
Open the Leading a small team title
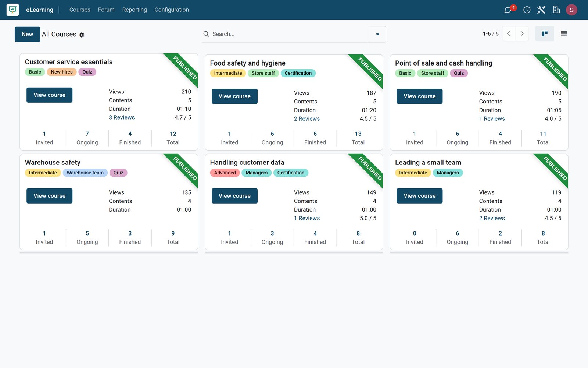click(428, 162)
